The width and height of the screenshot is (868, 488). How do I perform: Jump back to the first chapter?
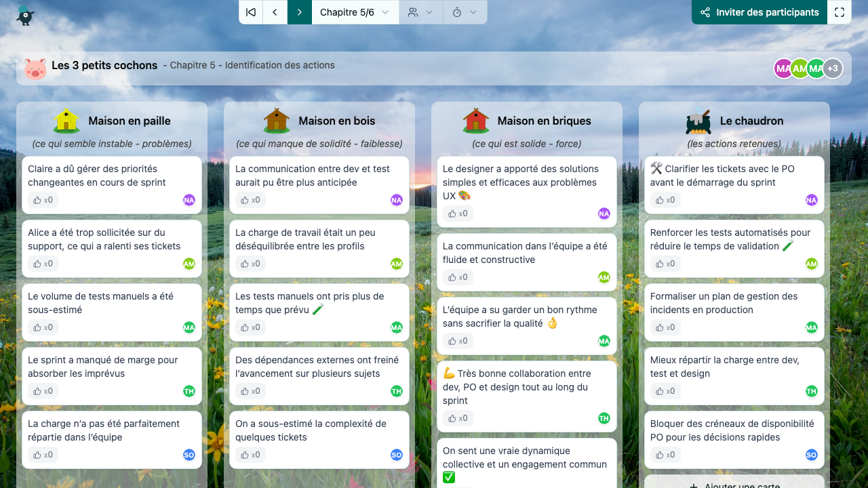[251, 12]
